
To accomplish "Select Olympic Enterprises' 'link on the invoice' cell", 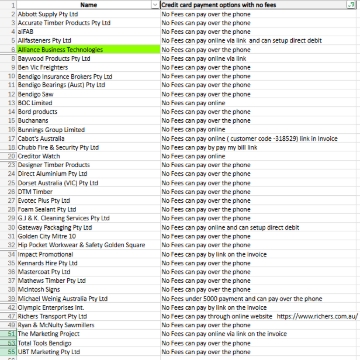I will tap(258, 307).
